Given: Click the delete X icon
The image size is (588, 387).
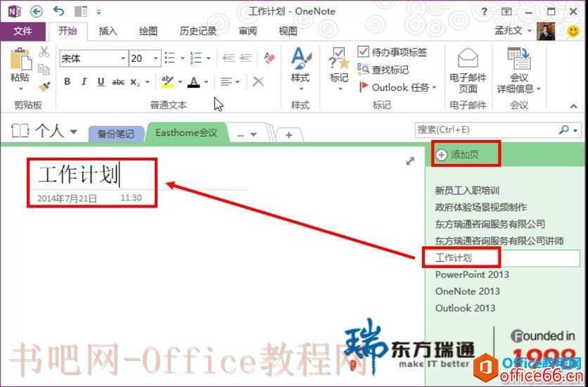Looking at the screenshot, I should coord(258,82).
